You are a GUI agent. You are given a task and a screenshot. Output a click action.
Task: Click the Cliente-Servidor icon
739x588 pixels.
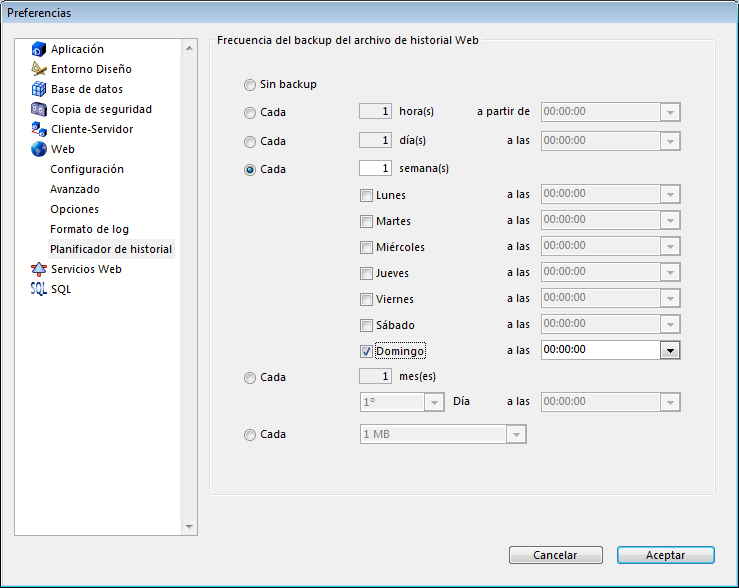click(x=39, y=129)
